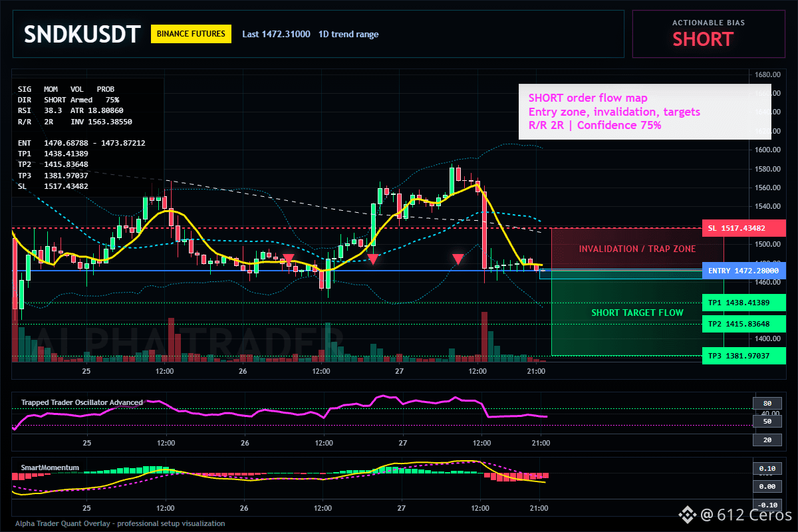Click the INVALIDATION / TRAP ZONE text
The height and width of the screenshot is (532, 798).
pyautogui.click(x=637, y=249)
